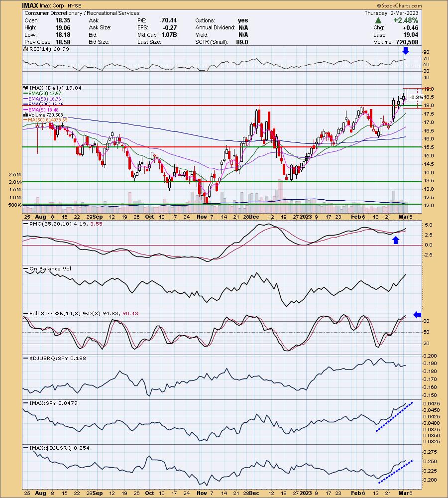Click the 'Imax Corp.' company name

click(x=53, y=5)
